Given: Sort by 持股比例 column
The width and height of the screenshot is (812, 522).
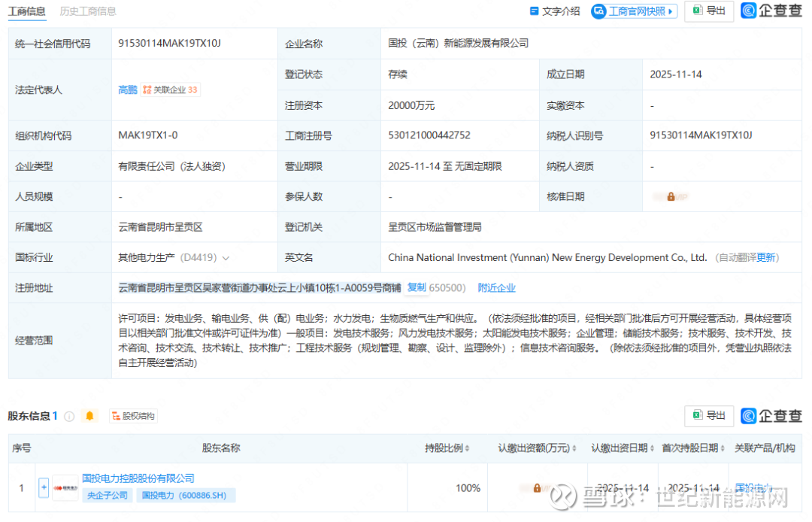Looking at the screenshot, I should pyautogui.click(x=447, y=448).
